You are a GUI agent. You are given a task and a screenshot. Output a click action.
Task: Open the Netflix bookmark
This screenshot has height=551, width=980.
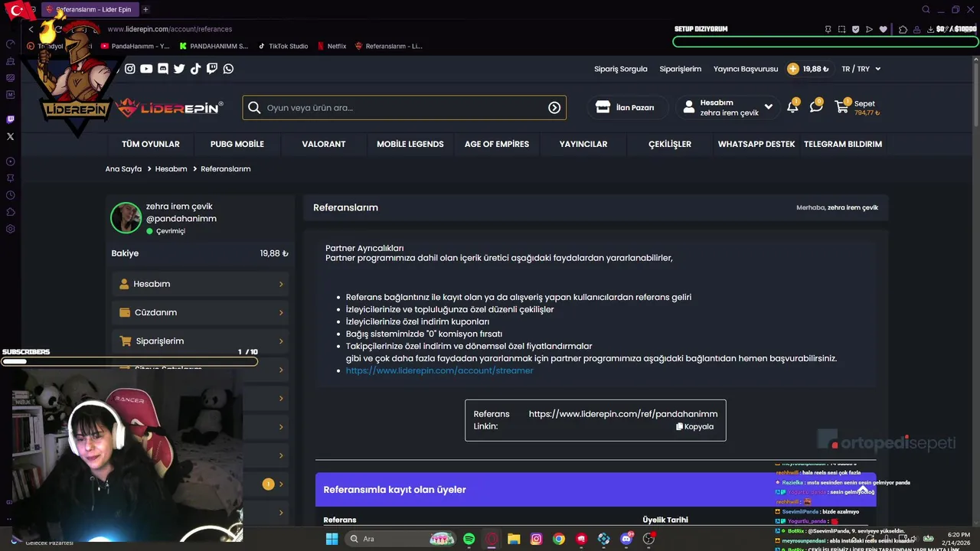tap(332, 46)
